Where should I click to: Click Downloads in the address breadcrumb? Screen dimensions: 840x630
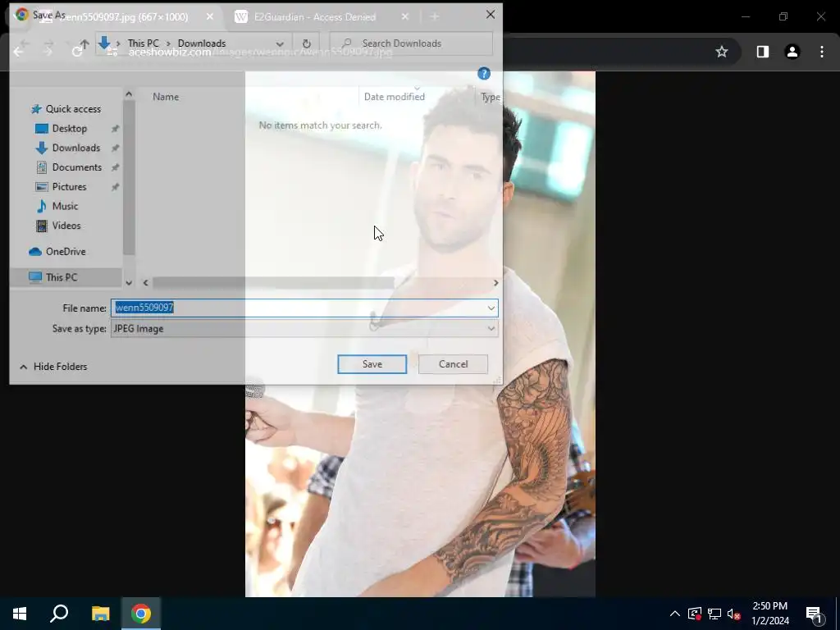click(x=202, y=43)
